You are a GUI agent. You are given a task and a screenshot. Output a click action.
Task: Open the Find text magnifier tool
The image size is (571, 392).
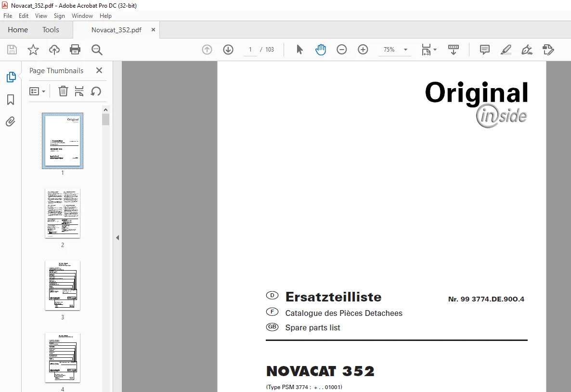pos(97,50)
